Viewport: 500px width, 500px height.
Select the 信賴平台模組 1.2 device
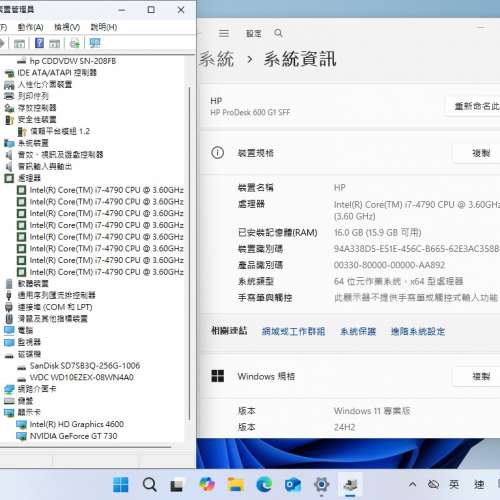(60, 131)
